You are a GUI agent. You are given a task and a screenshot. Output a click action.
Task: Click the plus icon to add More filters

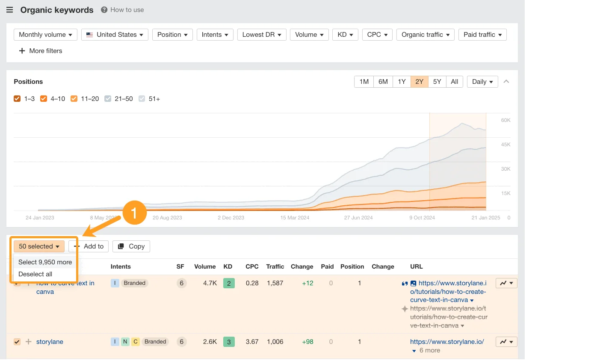[x=22, y=51]
